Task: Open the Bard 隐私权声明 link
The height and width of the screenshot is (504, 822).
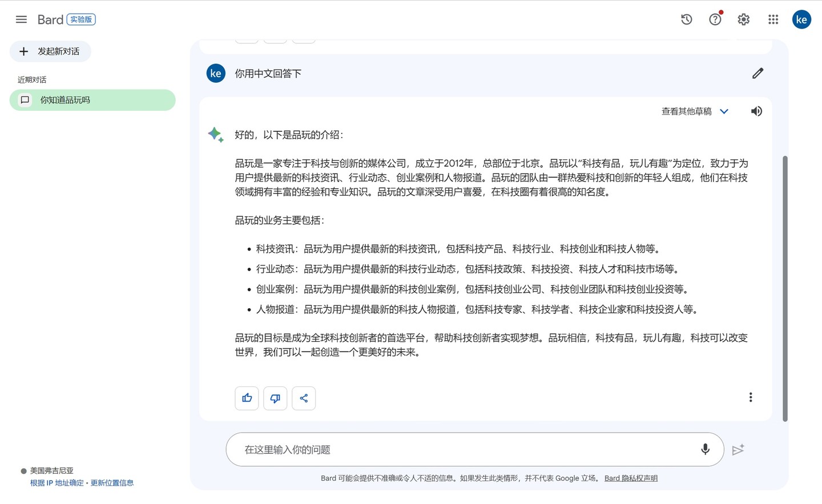Action: coord(631,478)
